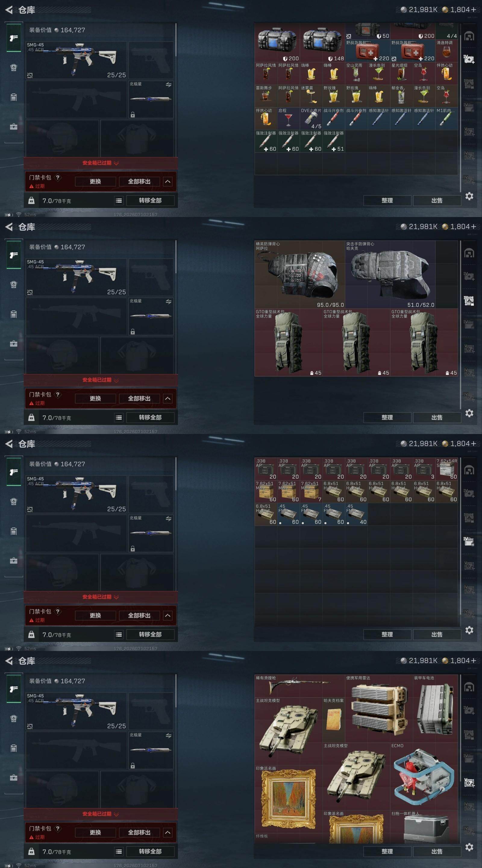
Task: Pick the 7.62x51 ammo stack of 7
Action: (x=311, y=492)
